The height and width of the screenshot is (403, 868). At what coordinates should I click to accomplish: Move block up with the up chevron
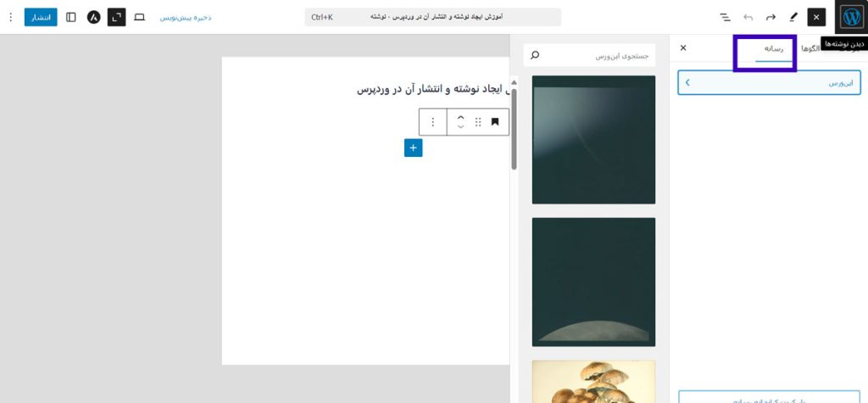(x=460, y=117)
